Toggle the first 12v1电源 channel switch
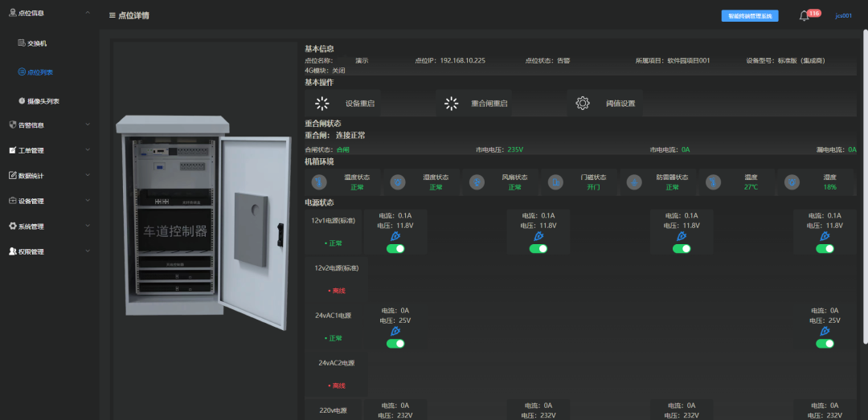Viewport: 868px width, 420px height. tap(395, 248)
